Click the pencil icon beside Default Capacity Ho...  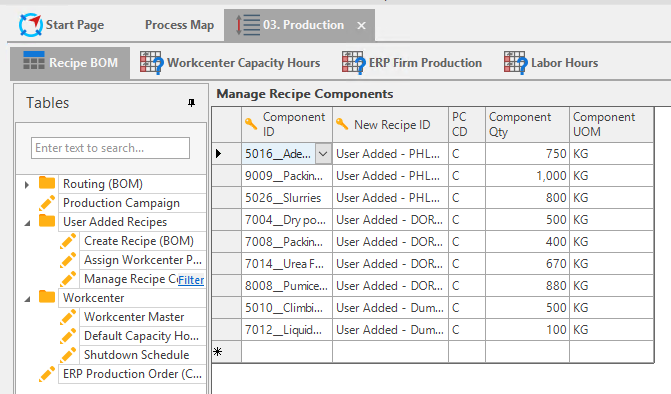click(68, 335)
